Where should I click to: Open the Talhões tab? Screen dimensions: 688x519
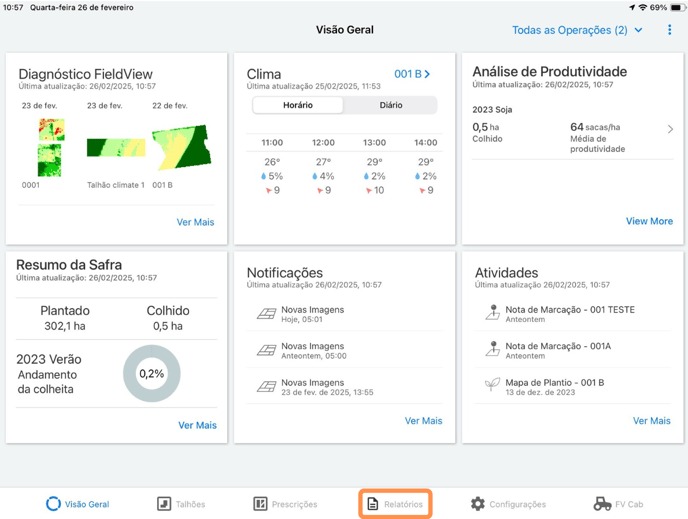[x=163, y=504]
